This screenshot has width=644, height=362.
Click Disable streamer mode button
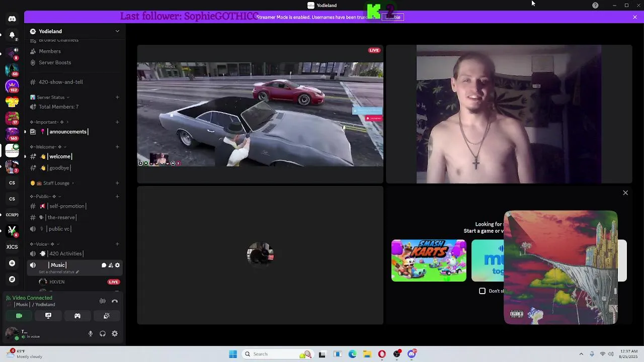(x=392, y=17)
